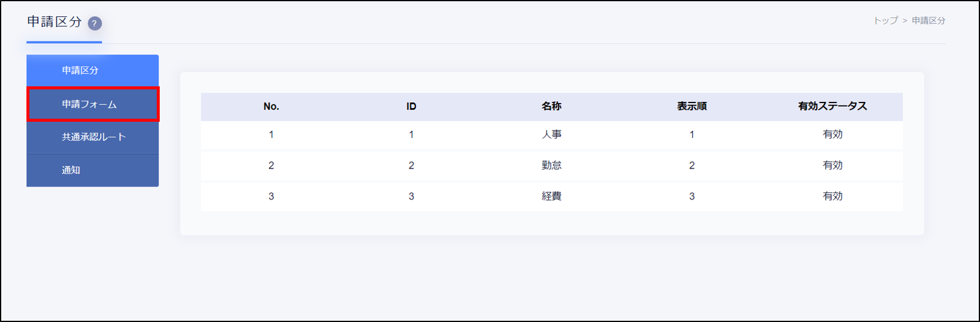
Task: Click the トップ breadcrumb link
Action: 885,20
